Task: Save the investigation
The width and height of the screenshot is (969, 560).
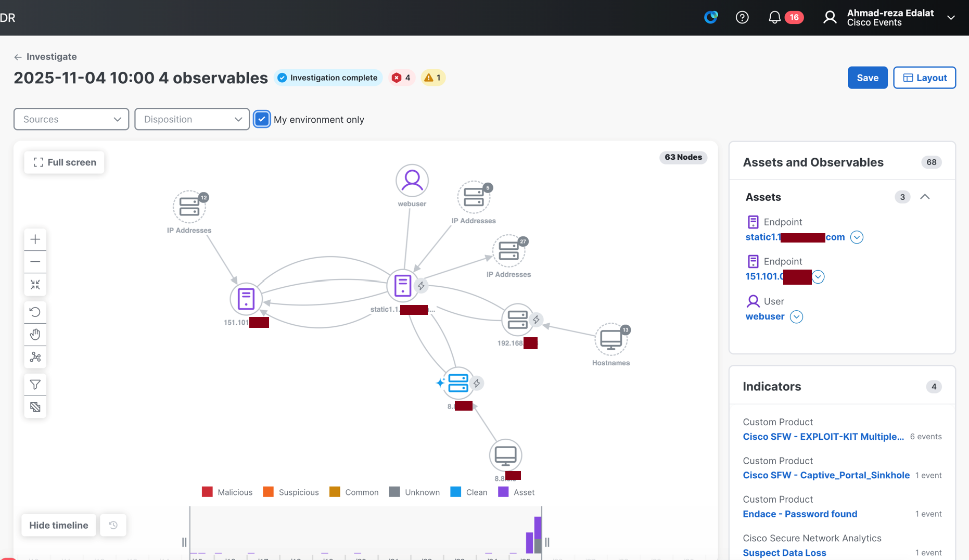Action: pos(867,78)
